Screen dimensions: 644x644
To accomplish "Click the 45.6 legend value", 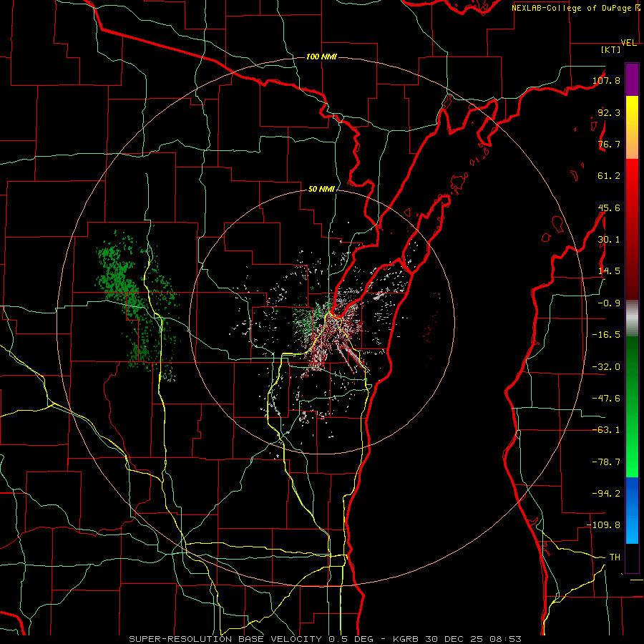I will pyautogui.click(x=609, y=208).
